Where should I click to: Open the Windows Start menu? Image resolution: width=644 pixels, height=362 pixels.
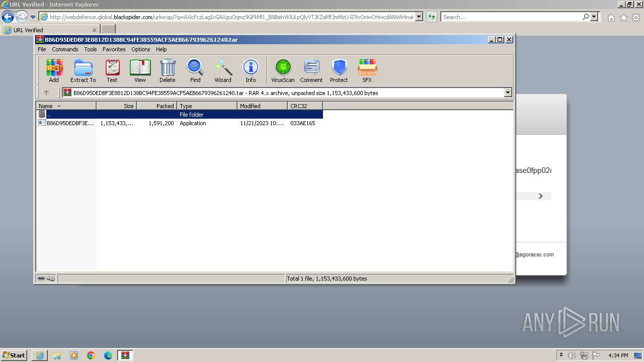pyautogui.click(x=14, y=355)
